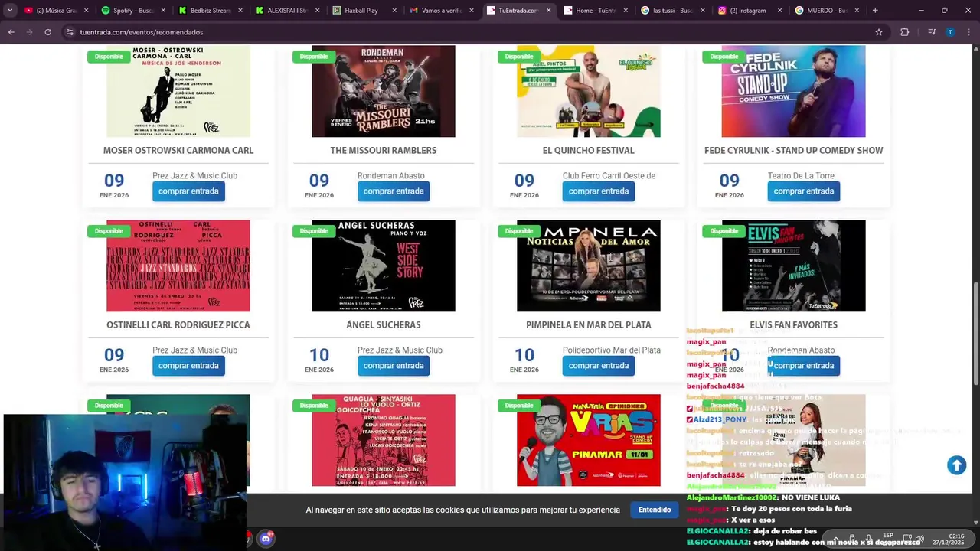Click FEDE CYRULNIK - STAND UP COMEDY SHOW title
This screenshot has height=551, width=980.
794,151
